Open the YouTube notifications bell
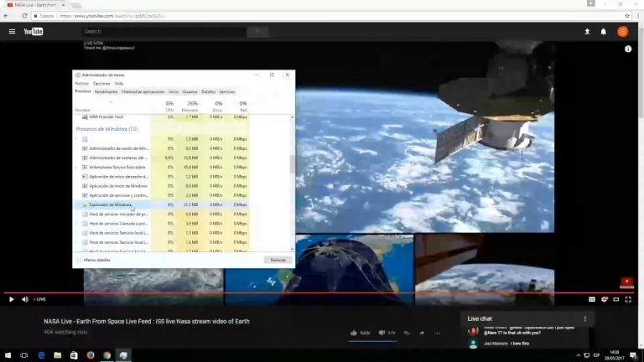The height and width of the screenshot is (362, 644). click(603, 32)
